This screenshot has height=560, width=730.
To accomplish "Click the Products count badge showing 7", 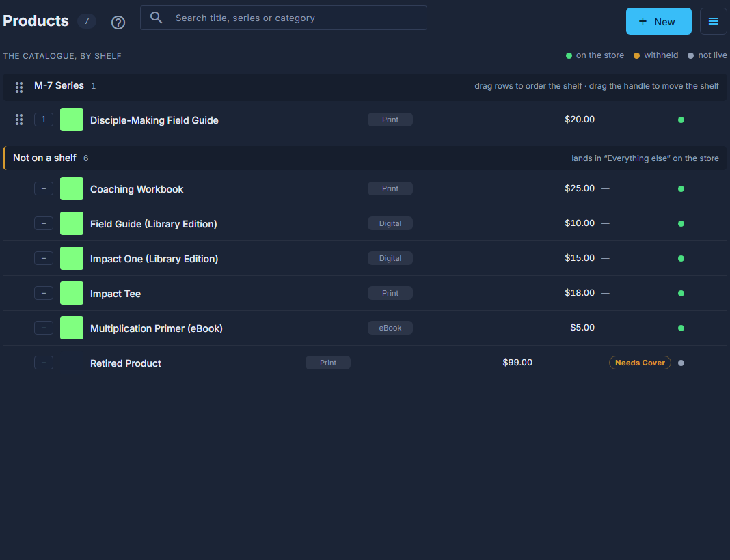I will [x=87, y=21].
